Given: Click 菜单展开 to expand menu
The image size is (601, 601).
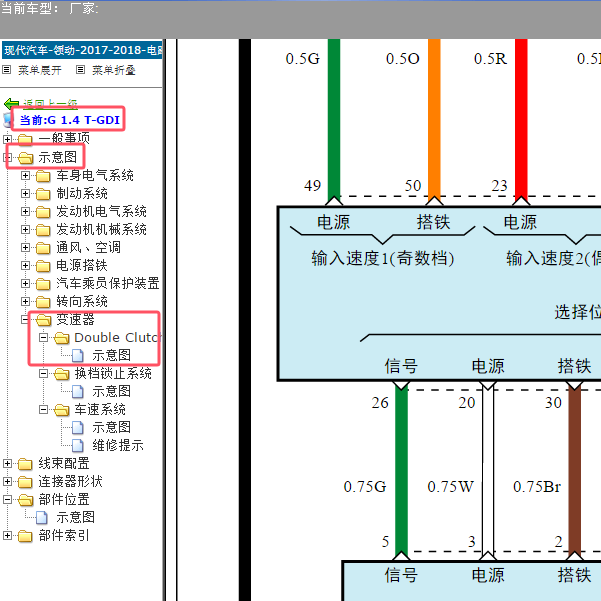Looking at the screenshot, I should point(39,70).
